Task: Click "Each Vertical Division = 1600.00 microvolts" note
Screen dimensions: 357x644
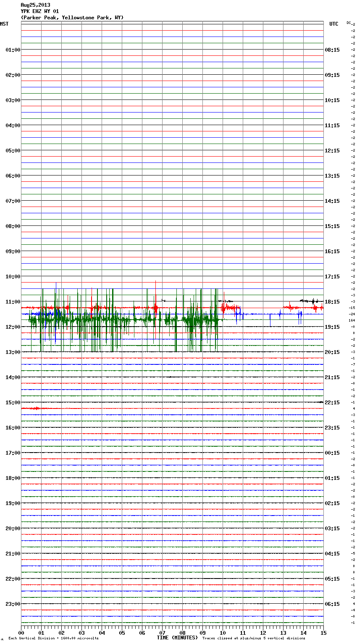Action: (x=53, y=639)
